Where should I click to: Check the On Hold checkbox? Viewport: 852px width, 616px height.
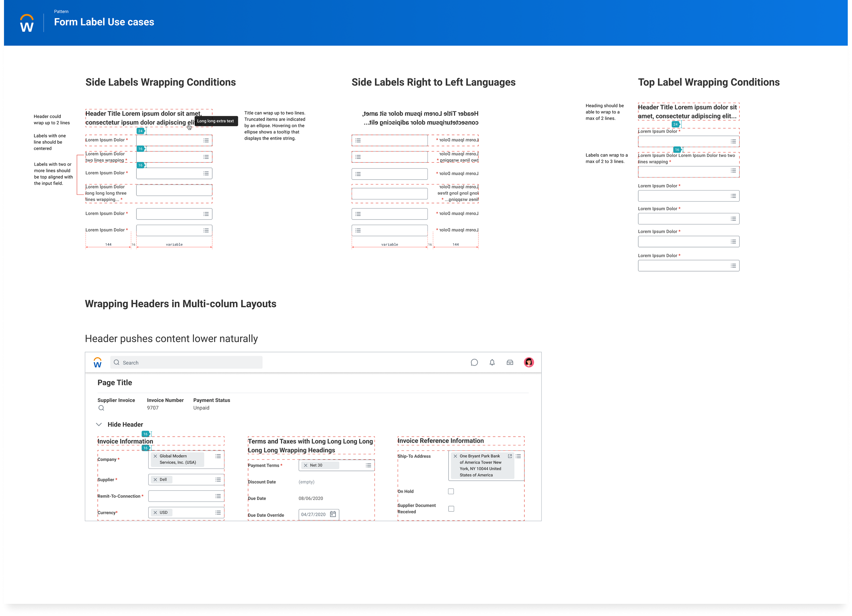[451, 491]
